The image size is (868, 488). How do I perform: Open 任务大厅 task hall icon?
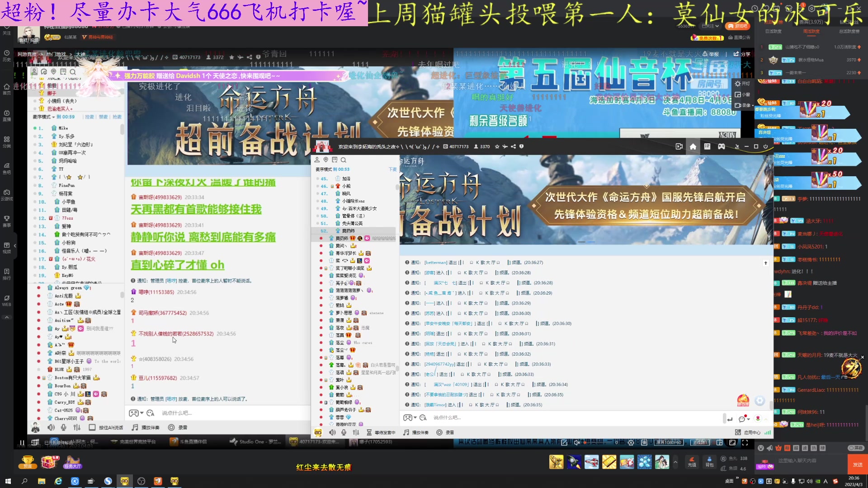pos(72,462)
